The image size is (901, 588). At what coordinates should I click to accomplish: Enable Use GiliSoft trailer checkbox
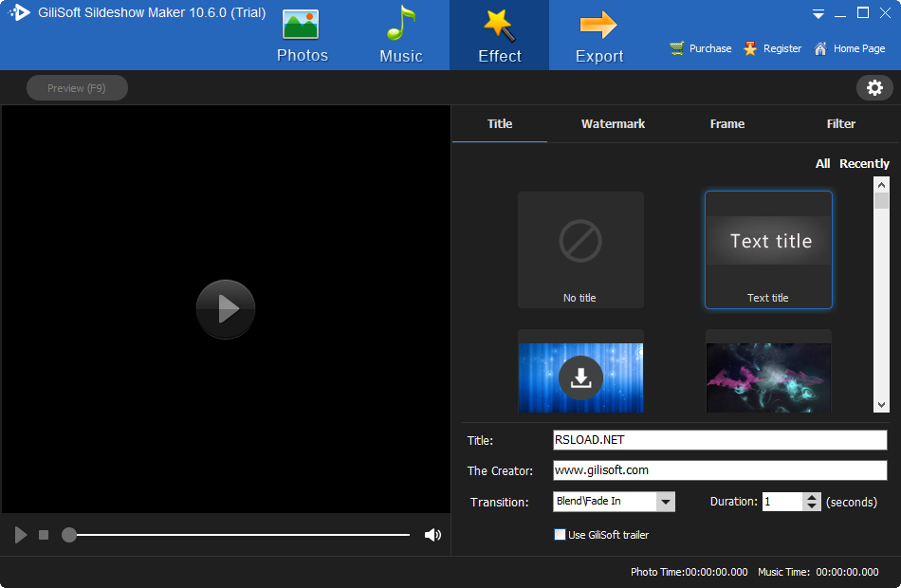pyautogui.click(x=560, y=535)
